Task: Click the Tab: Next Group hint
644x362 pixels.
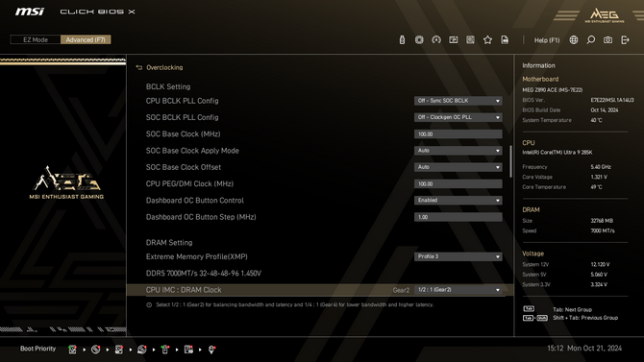Action: [572, 309]
